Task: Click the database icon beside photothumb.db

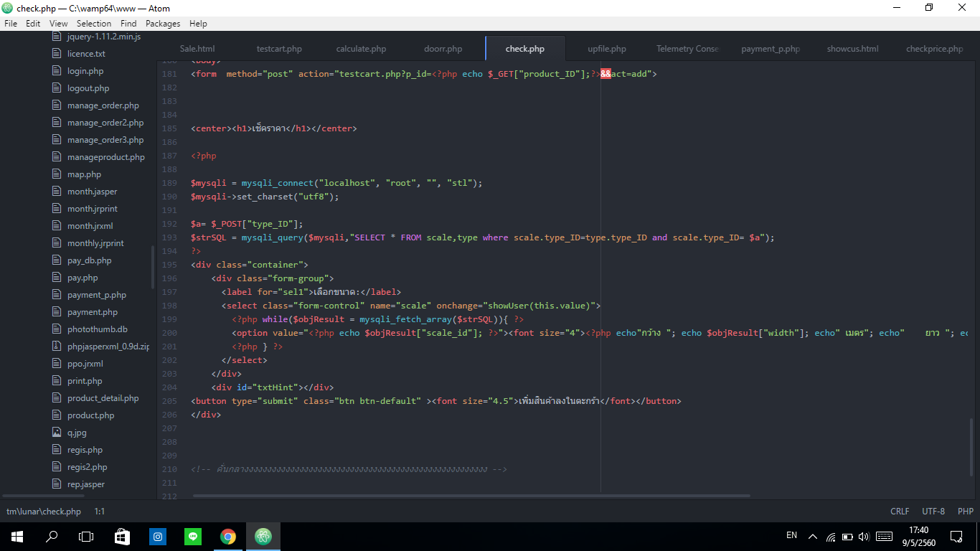Action: coord(57,329)
